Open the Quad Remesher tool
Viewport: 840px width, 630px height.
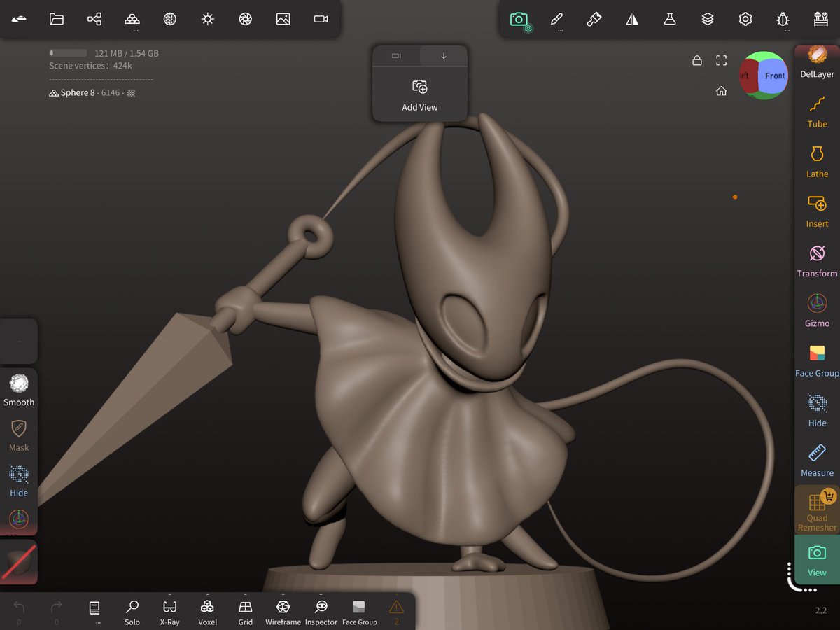(x=817, y=510)
